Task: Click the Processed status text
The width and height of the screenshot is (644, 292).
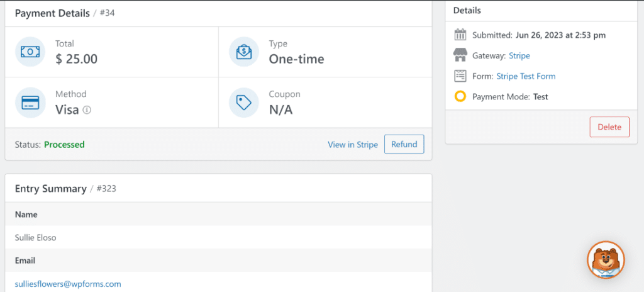Action: click(x=64, y=145)
